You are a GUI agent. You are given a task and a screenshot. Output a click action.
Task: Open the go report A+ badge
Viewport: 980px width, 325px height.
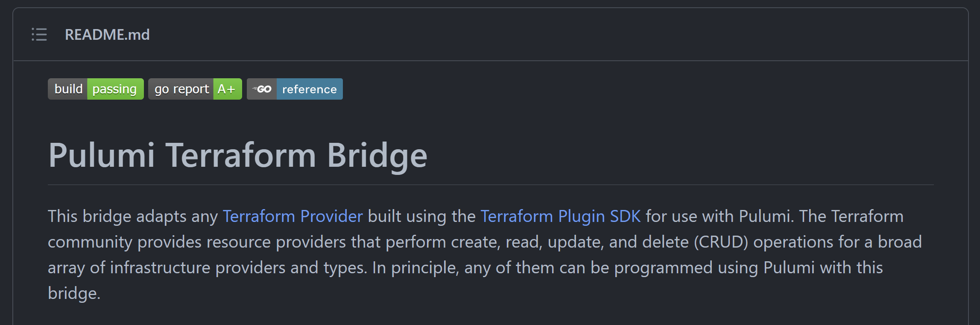point(195,89)
